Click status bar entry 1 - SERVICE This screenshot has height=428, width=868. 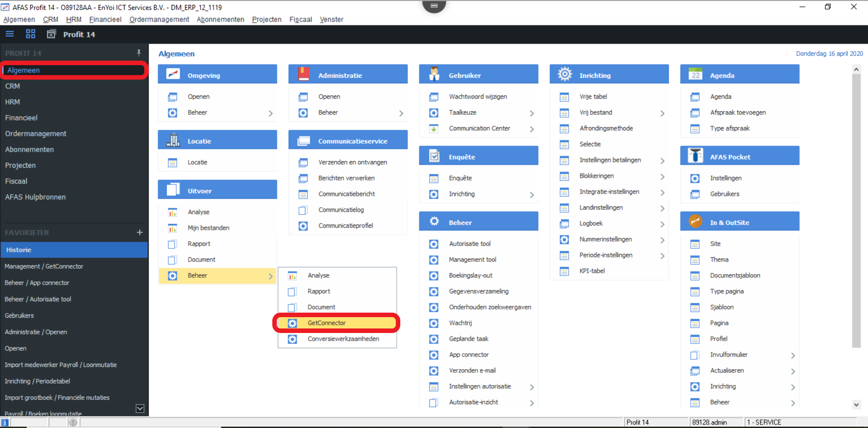coord(764,422)
